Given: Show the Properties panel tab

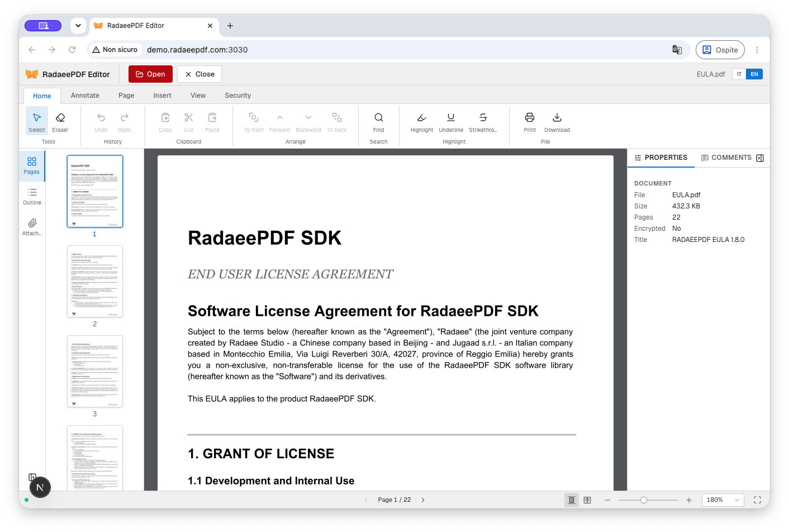Looking at the screenshot, I should coord(661,158).
